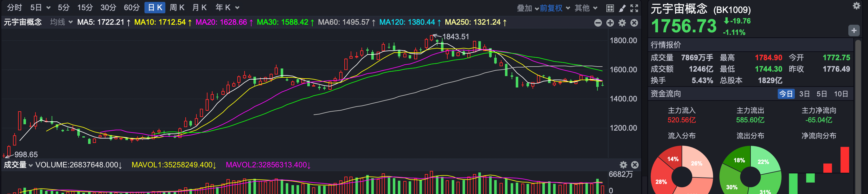Click the 主力净流向 amount -65.04亿

tap(819, 120)
